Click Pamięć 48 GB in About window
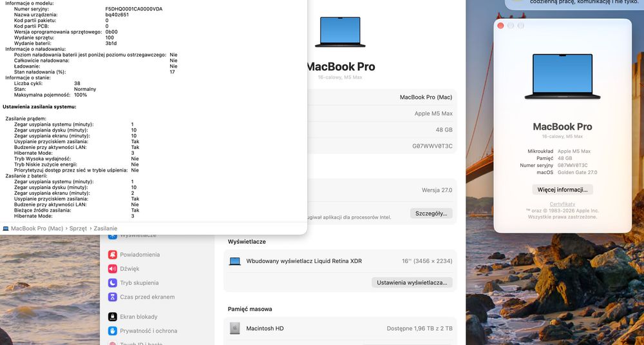The width and height of the screenshot is (644, 345). [x=565, y=159]
